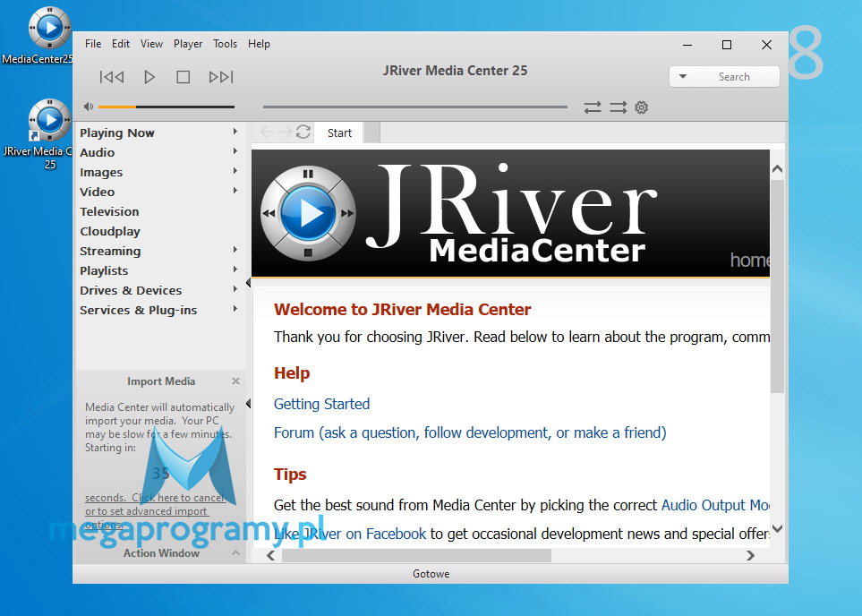Open a new tab beside Start
The height and width of the screenshot is (616, 862).
point(372,133)
